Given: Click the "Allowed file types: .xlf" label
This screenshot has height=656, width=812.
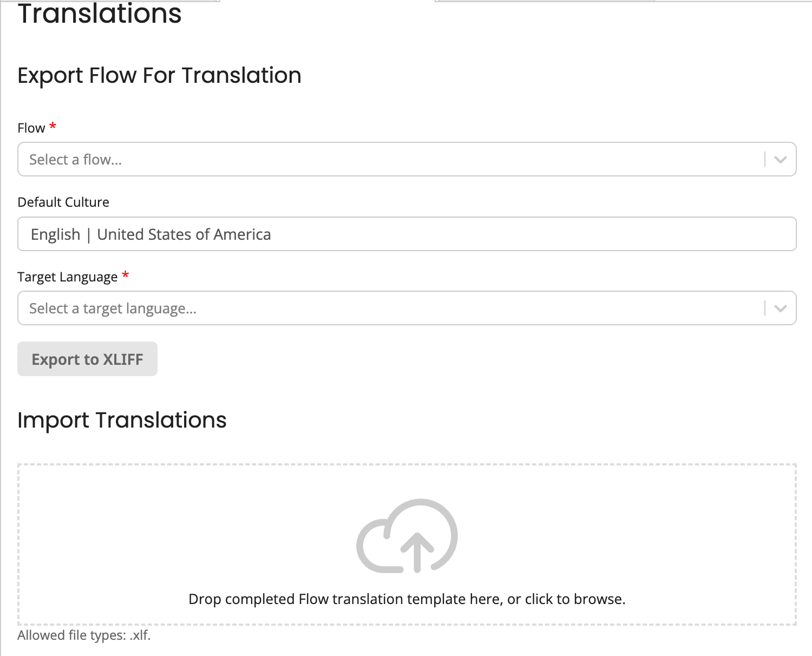Looking at the screenshot, I should tap(85, 635).
